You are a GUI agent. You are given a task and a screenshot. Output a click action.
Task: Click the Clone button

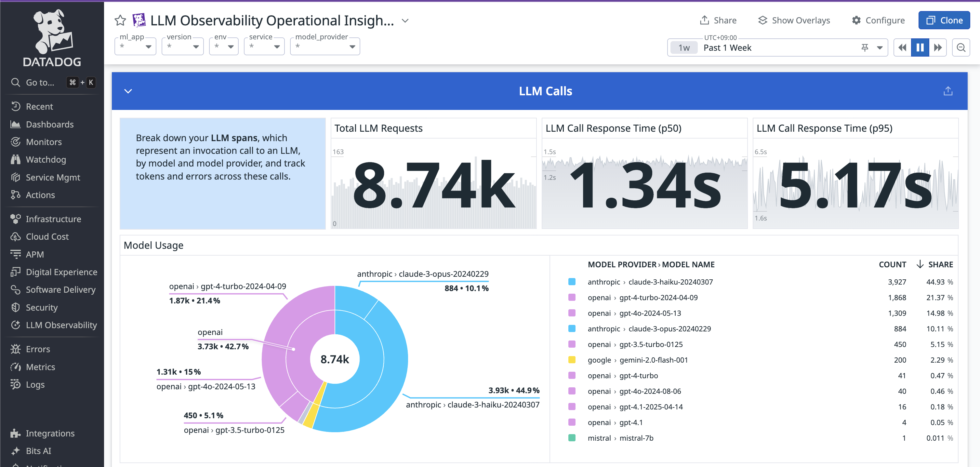pos(944,20)
